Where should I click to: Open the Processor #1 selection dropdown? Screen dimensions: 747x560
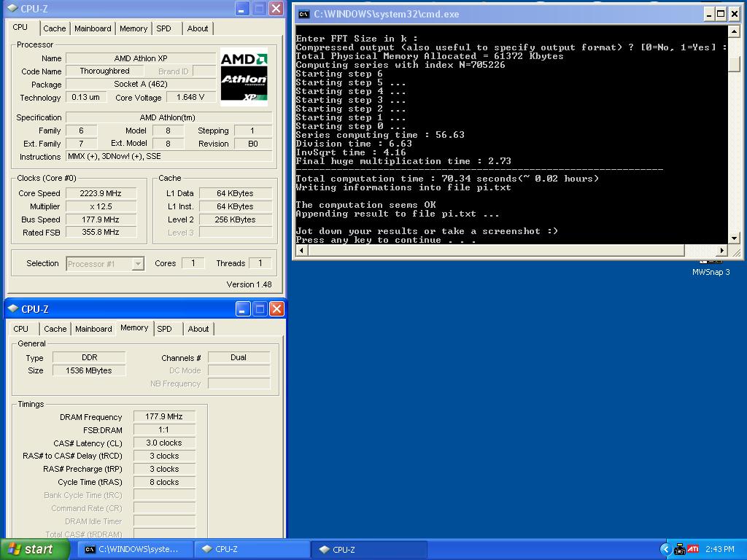point(105,264)
